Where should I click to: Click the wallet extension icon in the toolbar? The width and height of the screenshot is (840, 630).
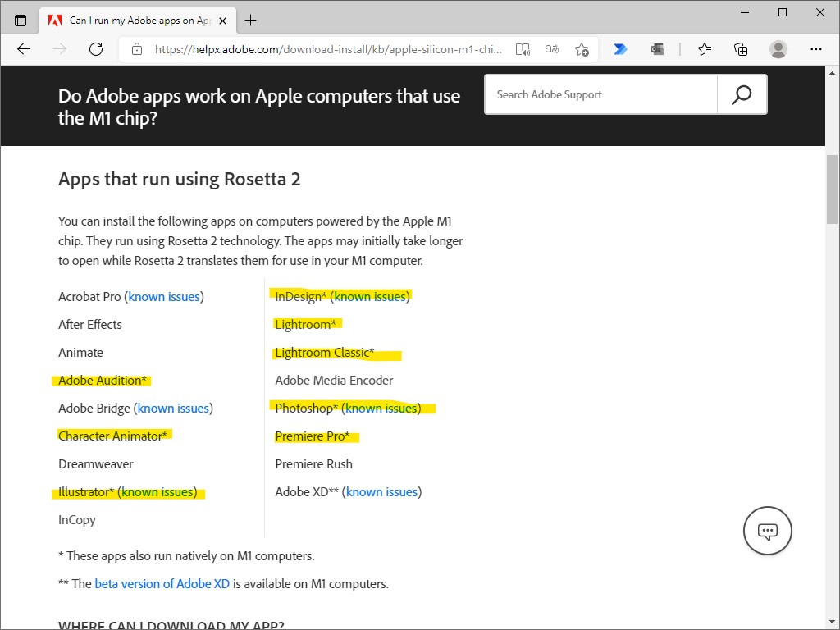click(657, 49)
